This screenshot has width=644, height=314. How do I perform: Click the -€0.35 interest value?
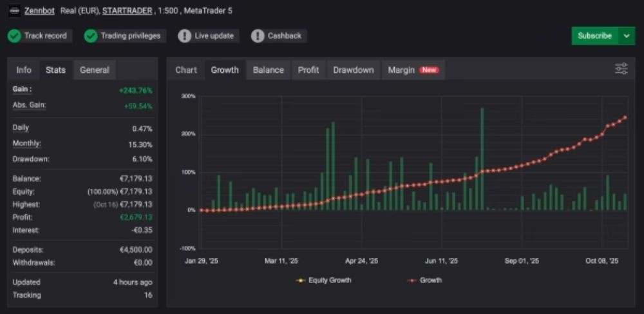[142, 230]
